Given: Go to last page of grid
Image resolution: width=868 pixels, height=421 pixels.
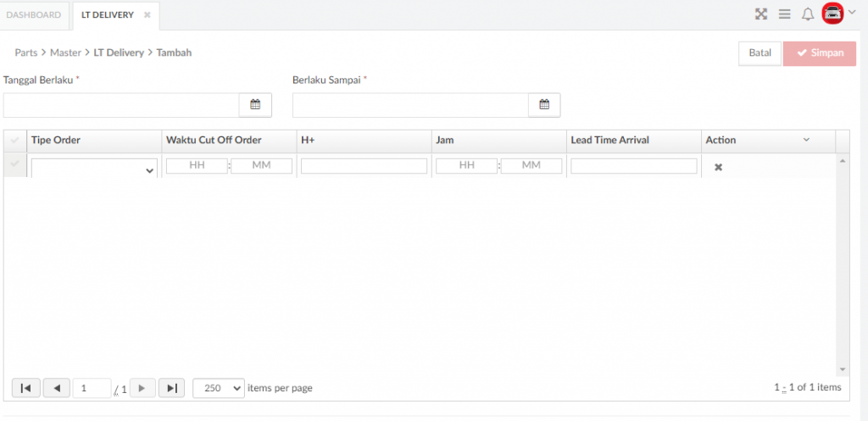Looking at the screenshot, I should (171, 388).
